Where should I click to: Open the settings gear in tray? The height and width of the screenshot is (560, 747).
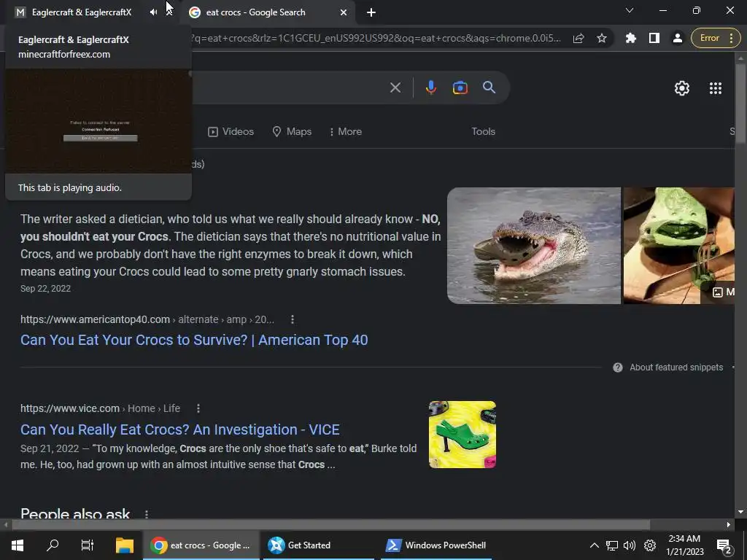tap(650, 545)
